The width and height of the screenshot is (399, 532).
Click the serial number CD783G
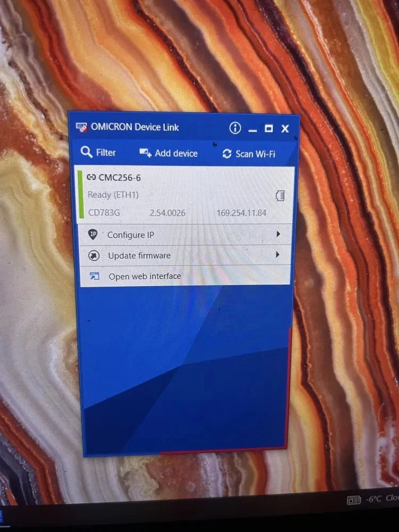tap(104, 213)
